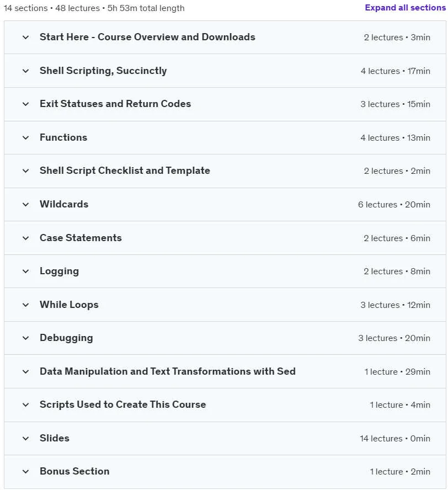Click '1 lecture • 29min' on Sed row

point(397,371)
